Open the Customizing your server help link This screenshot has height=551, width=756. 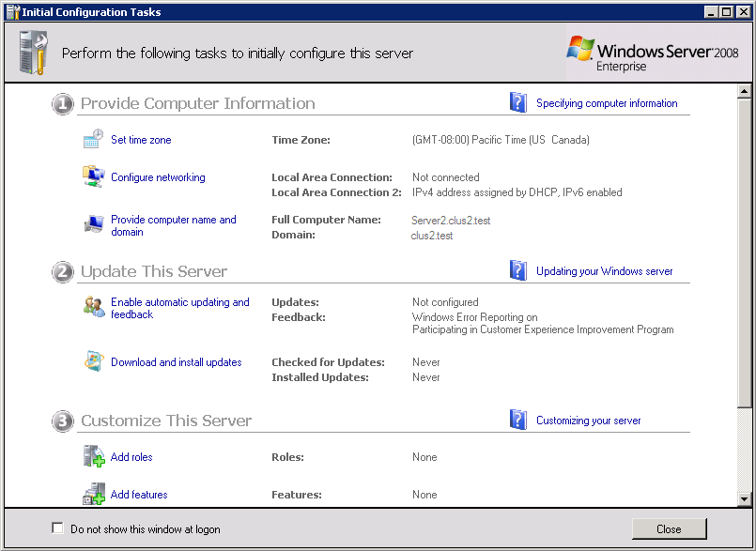point(588,421)
